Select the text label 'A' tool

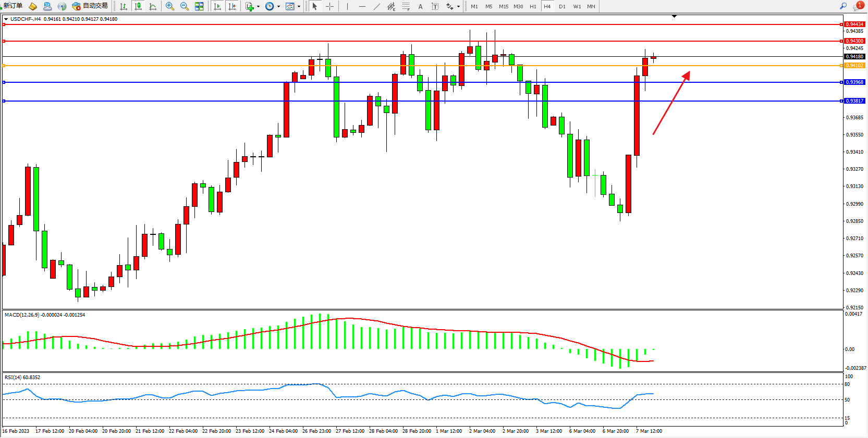pyautogui.click(x=420, y=6)
